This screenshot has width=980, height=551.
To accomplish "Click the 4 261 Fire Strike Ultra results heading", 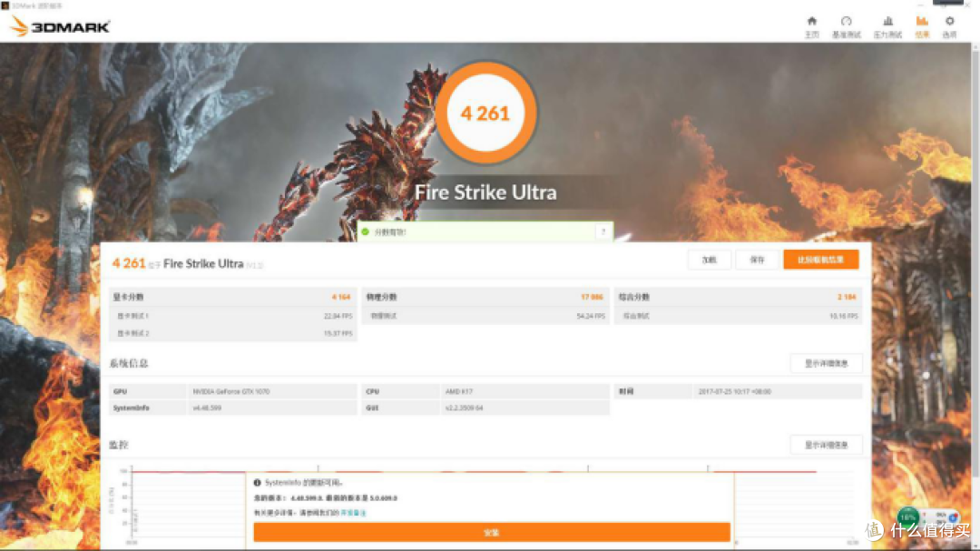I will [x=188, y=263].
